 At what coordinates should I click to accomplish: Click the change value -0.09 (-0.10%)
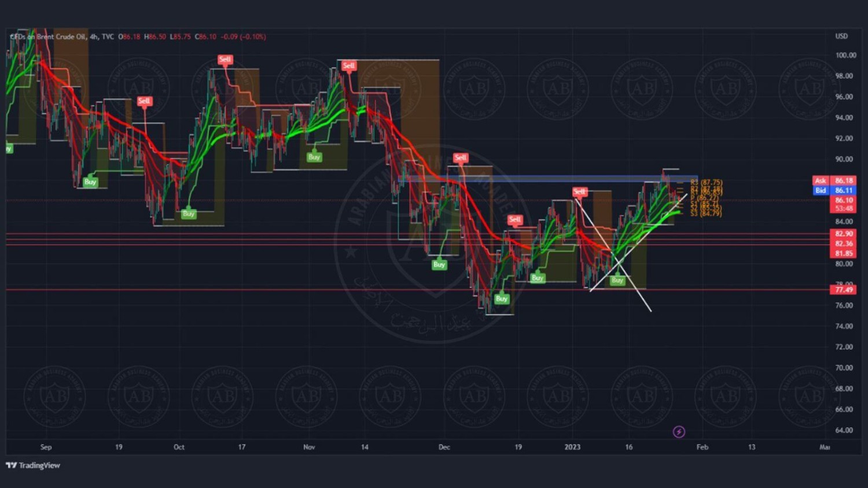point(244,36)
